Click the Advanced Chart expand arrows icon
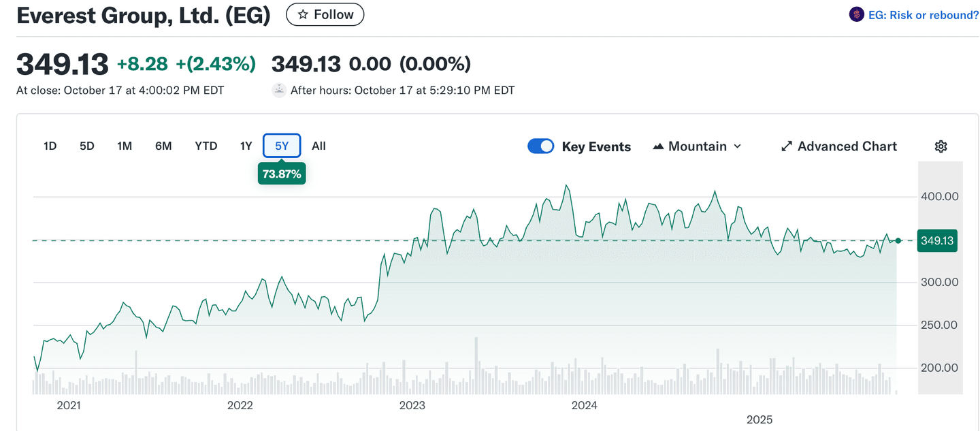Image resolution: width=980 pixels, height=431 pixels. [x=787, y=146]
